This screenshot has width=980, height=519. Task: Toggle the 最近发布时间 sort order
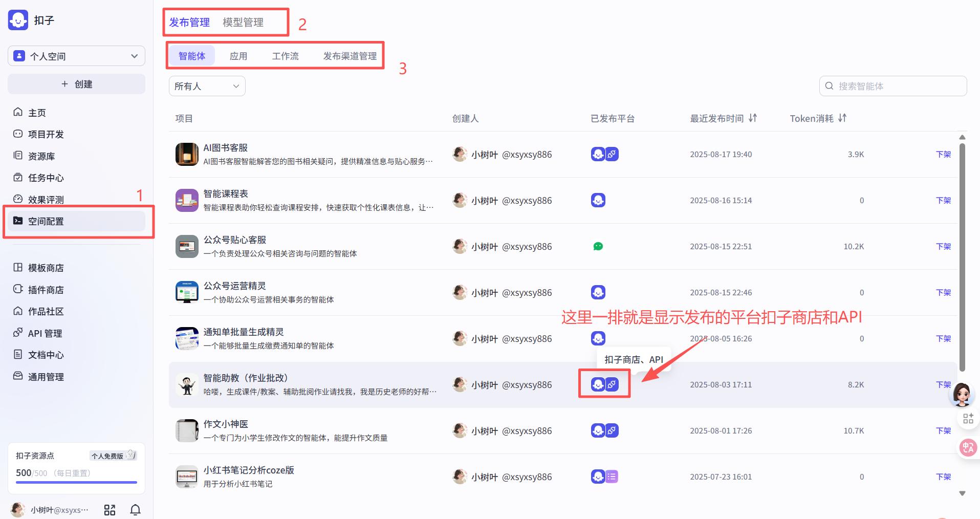click(752, 118)
